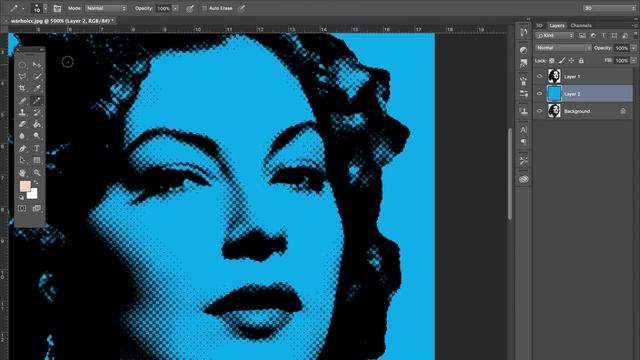Select the Pen tool
The height and width of the screenshot is (360, 640).
(x=22, y=149)
